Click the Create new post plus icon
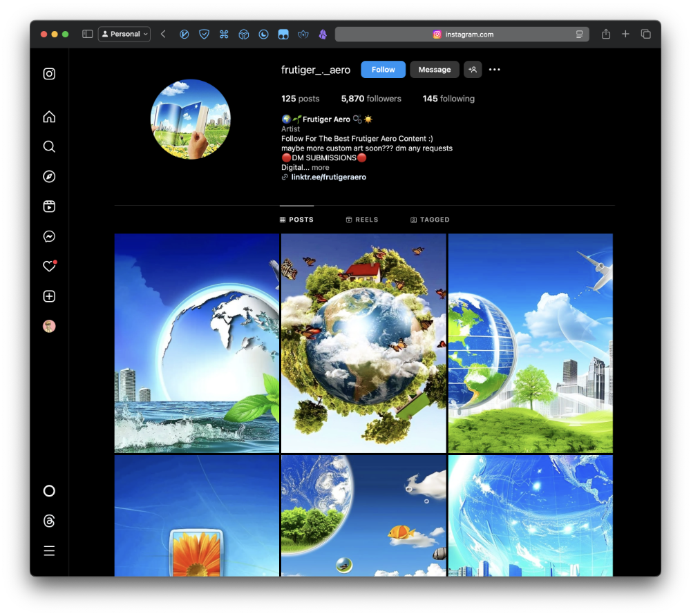 point(49,296)
